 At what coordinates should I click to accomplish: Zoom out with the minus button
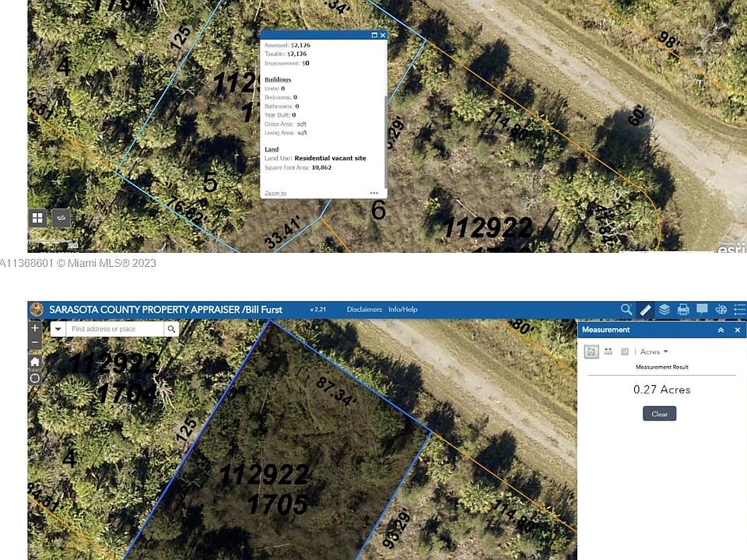point(35,342)
